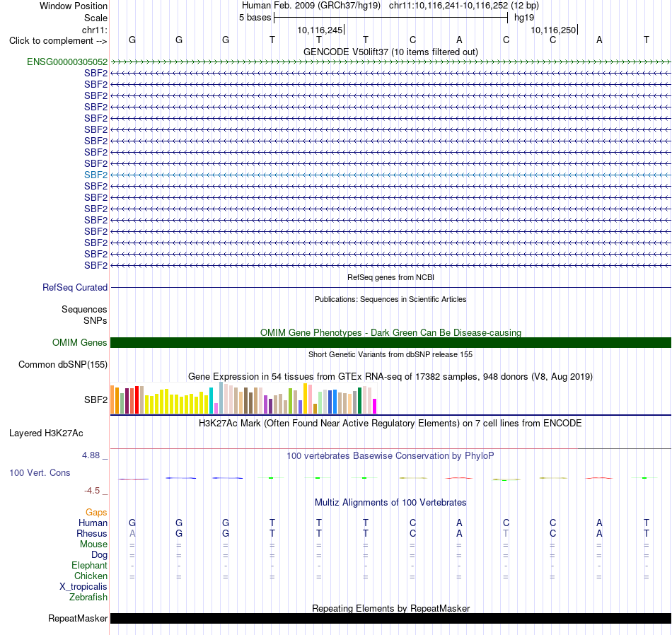Click the 4.88 PhyloP upper value

(x=91, y=455)
